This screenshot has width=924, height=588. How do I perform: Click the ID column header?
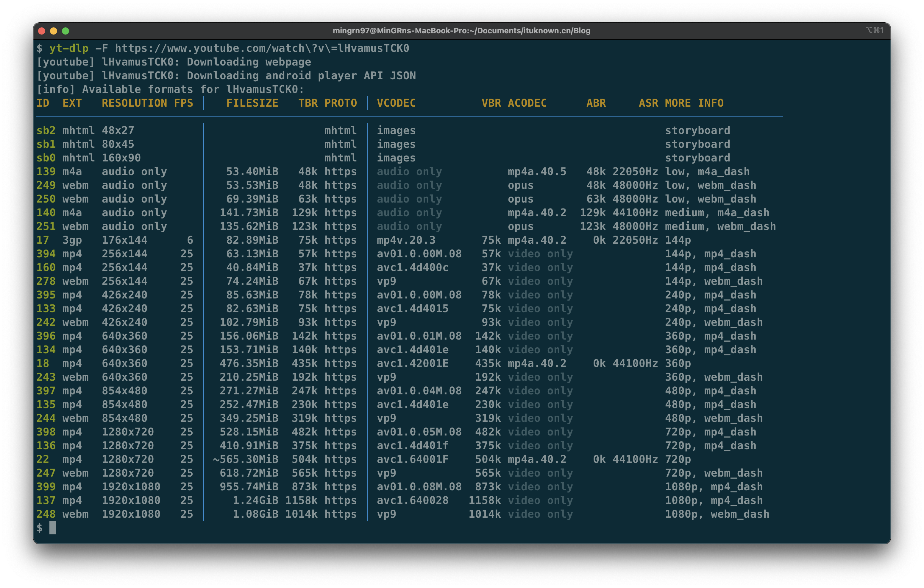[x=43, y=103]
